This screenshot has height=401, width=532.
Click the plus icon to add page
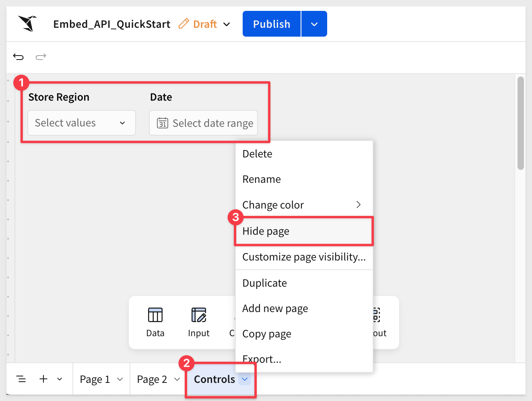point(43,379)
